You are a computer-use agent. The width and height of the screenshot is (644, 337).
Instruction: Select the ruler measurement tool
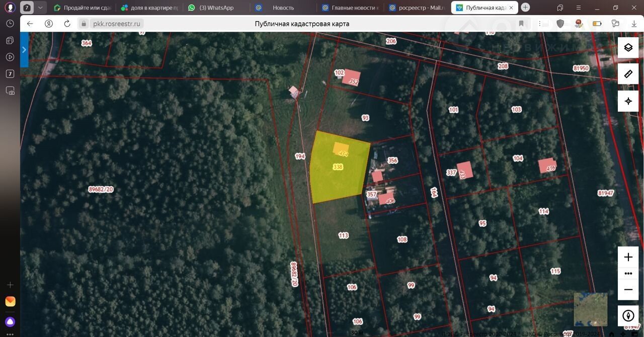[x=628, y=74]
